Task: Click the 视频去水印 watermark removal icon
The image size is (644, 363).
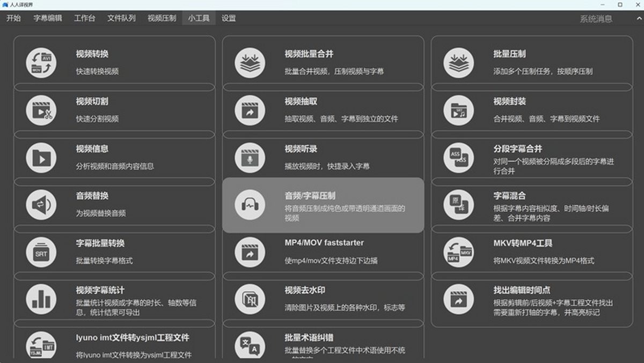Action: pyautogui.click(x=250, y=299)
